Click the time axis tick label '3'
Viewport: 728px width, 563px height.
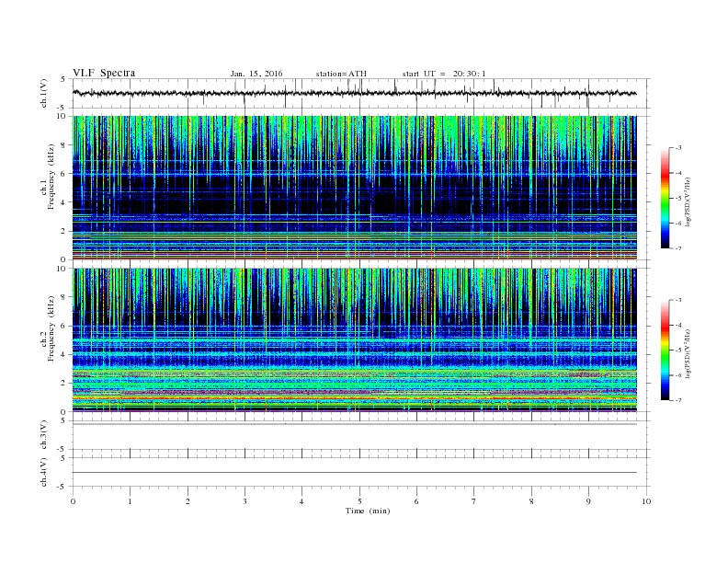click(245, 501)
